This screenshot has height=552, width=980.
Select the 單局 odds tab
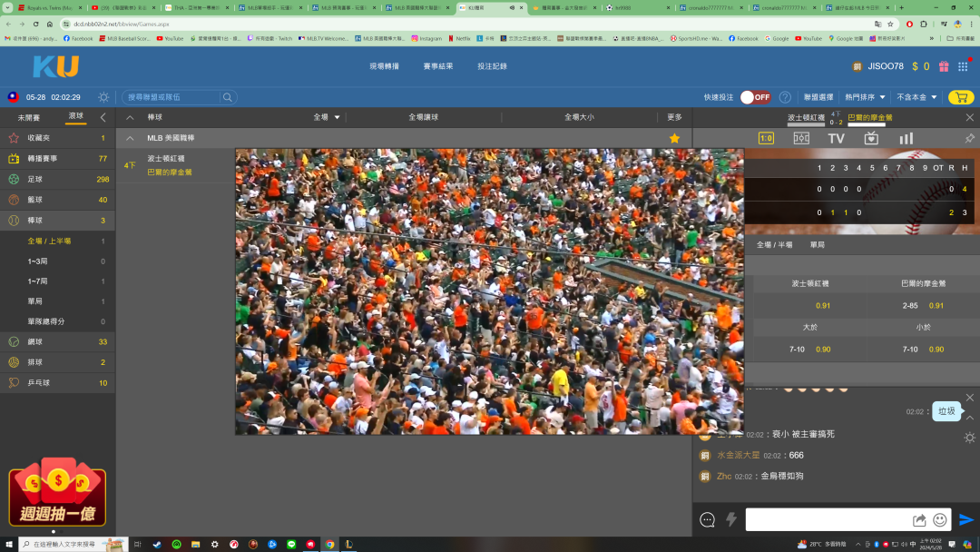(818, 245)
